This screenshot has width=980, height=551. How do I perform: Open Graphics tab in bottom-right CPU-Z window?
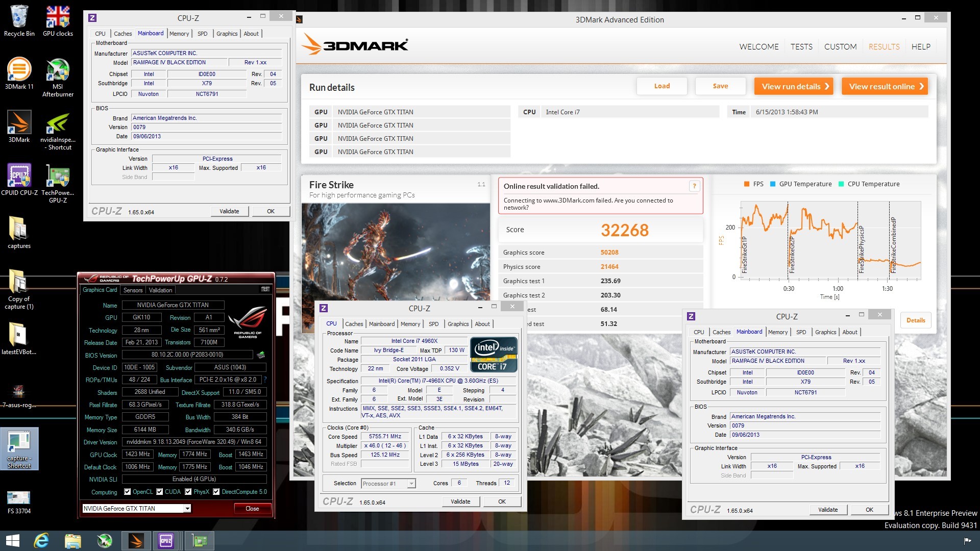[x=825, y=332]
